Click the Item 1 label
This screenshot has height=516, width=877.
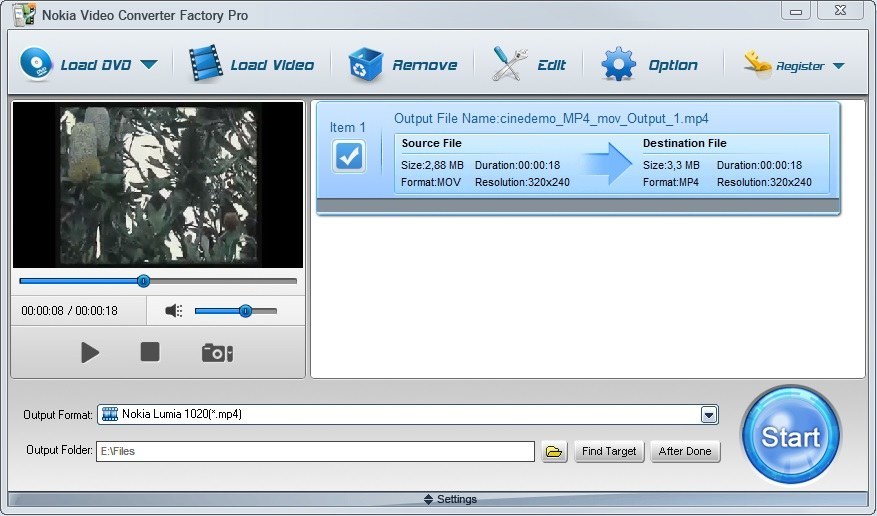347,127
